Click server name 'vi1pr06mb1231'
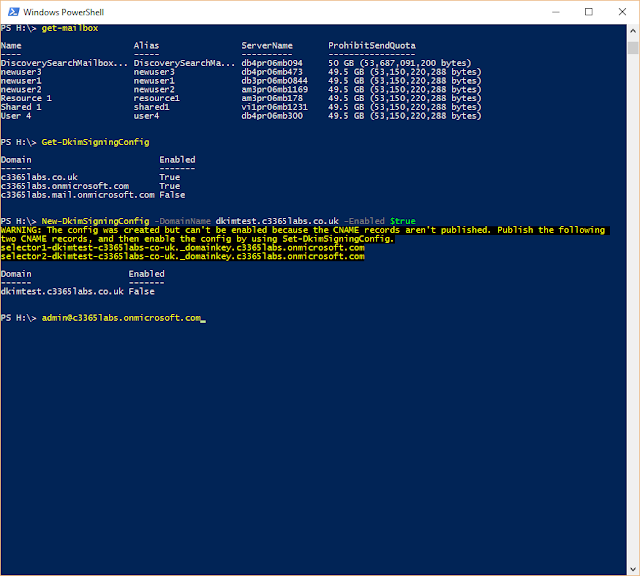This screenshot has height=576, width=640. tap(274, 107)
